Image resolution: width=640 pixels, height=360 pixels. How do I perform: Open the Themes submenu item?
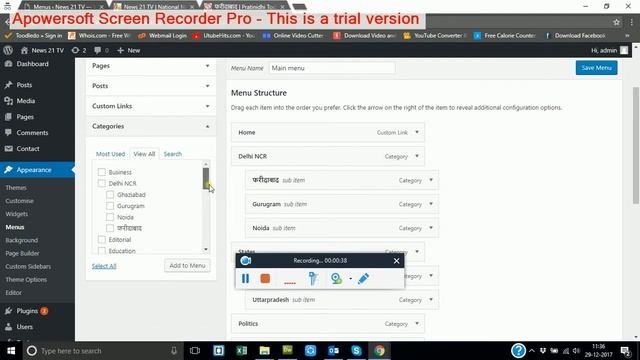coord(16,188)
